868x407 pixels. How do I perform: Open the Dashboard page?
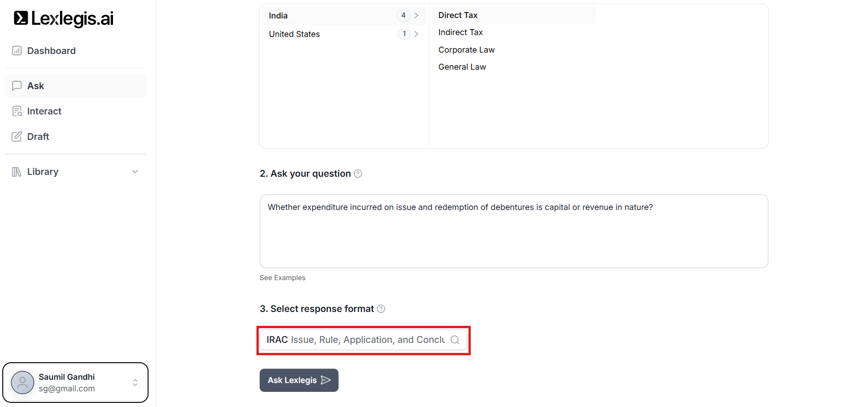(51, 51)
